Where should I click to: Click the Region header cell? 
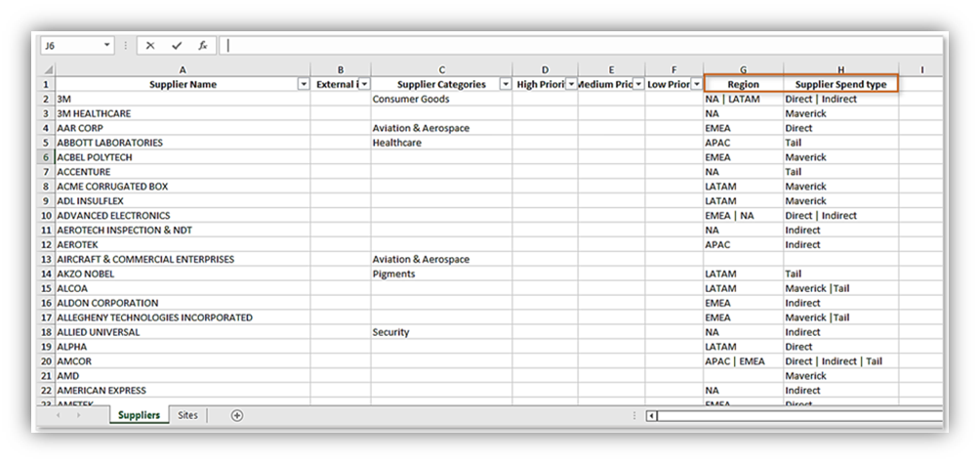(x=744, y=84)
